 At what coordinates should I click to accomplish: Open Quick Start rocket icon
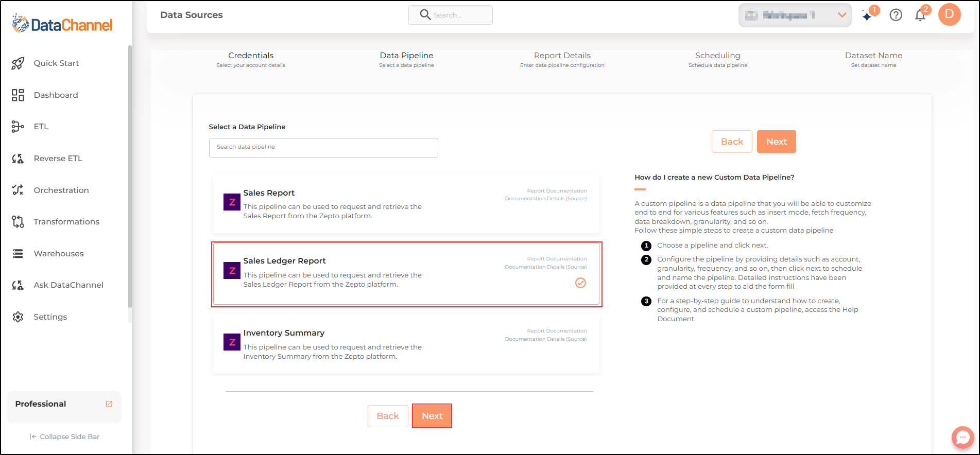tap(18, 63)
